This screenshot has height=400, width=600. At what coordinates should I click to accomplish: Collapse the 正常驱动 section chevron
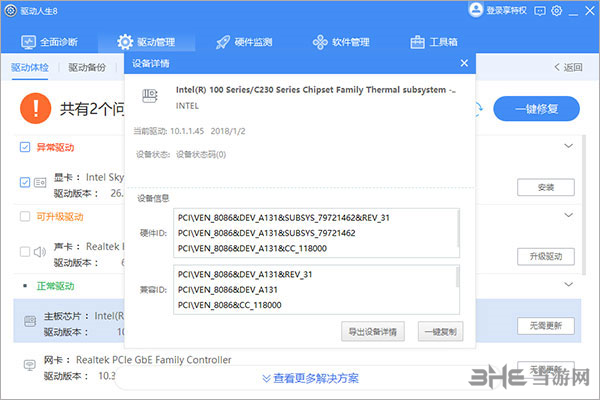(569, 284)
